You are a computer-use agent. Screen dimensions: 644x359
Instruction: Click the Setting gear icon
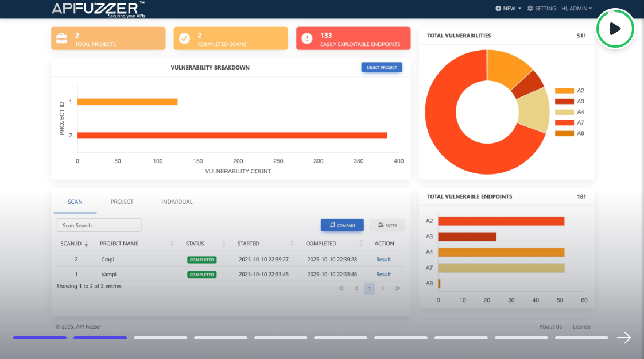pyautogui.click(x=530, y=9)
